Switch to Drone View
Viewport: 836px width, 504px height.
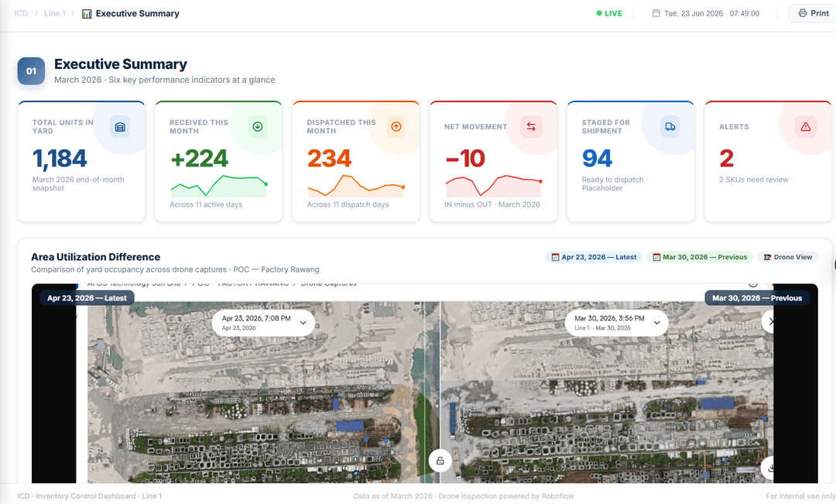[x=787, y=257]
